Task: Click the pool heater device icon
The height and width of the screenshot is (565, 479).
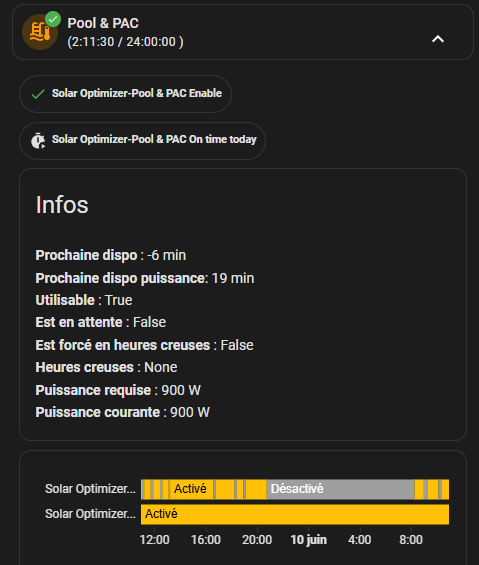Action: click(x=40, y=32)
